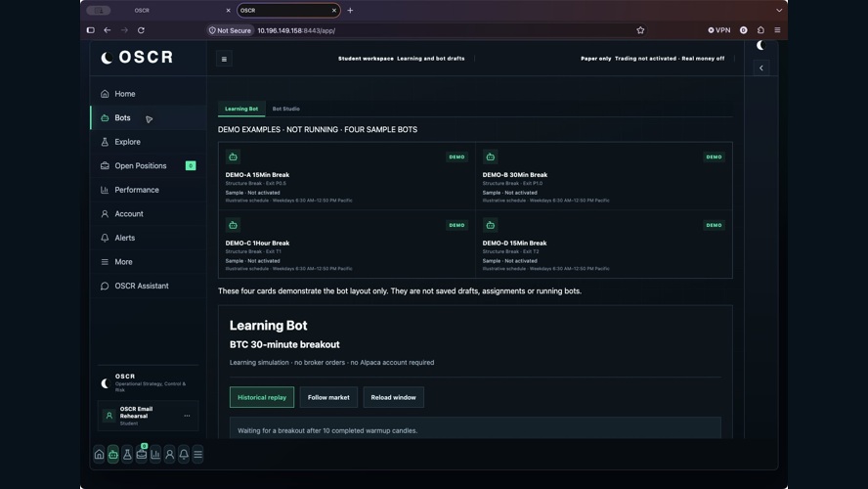Screen dimensions: 868x489
Task: Click the VPN button in browser toolbar
Action: pyautogui.click(x=719, y=30)
